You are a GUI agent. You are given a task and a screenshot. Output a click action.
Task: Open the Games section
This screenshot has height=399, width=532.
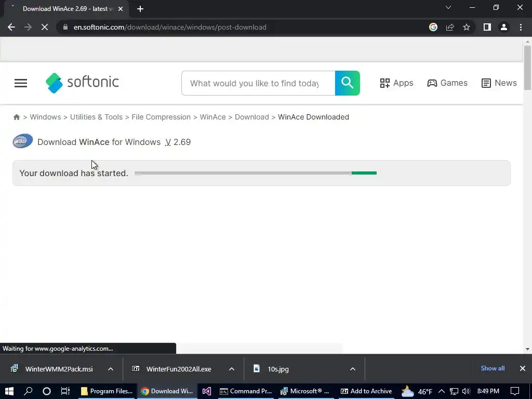(447, 83)
